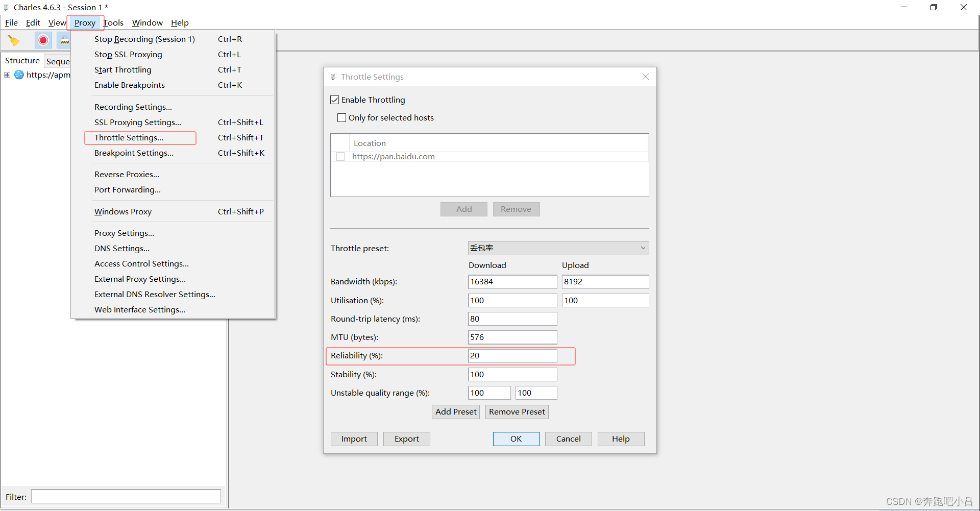The image size is (980, 511).
Task: Open Access Control Settings...
Action: pyautogui.click(x=173, y=264)
